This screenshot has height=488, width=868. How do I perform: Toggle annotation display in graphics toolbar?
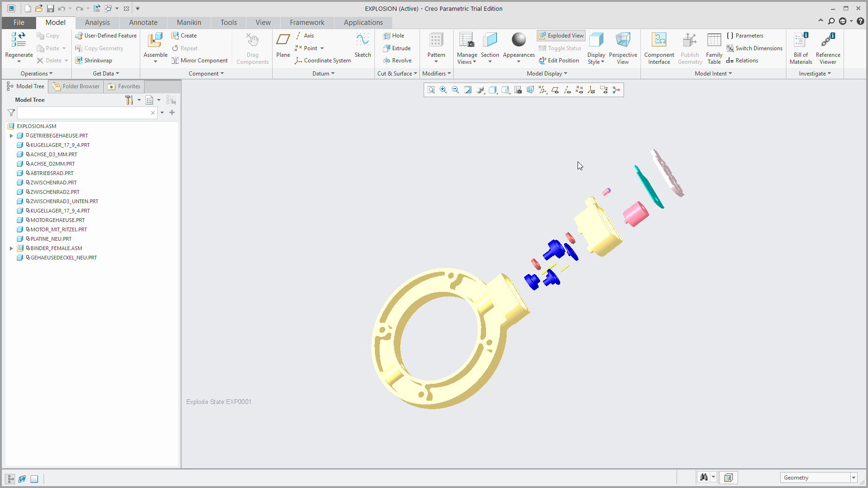(604, 90)
